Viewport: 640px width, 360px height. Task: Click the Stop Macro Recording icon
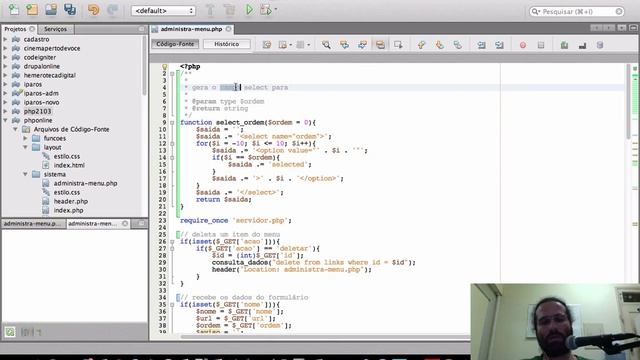click(x=541, y=45)
